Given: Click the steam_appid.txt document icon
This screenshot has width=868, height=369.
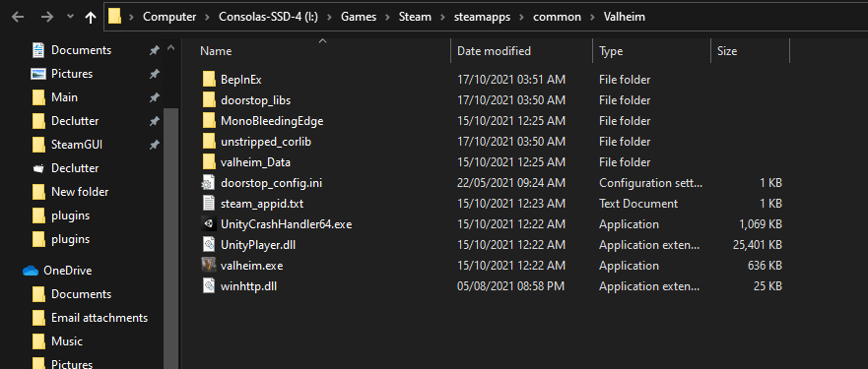Looking at the screenshot, I should (x=208, y=204).
